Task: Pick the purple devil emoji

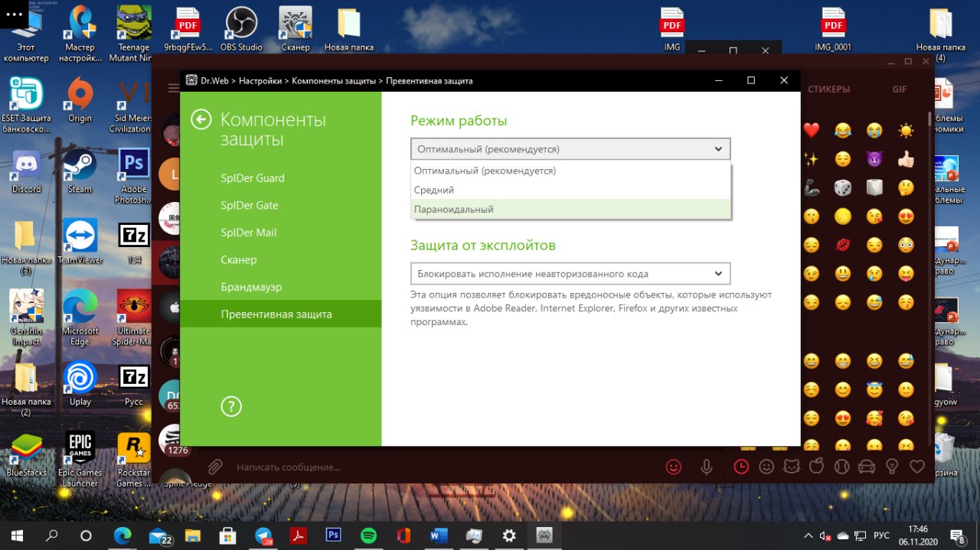Action: 874,159
